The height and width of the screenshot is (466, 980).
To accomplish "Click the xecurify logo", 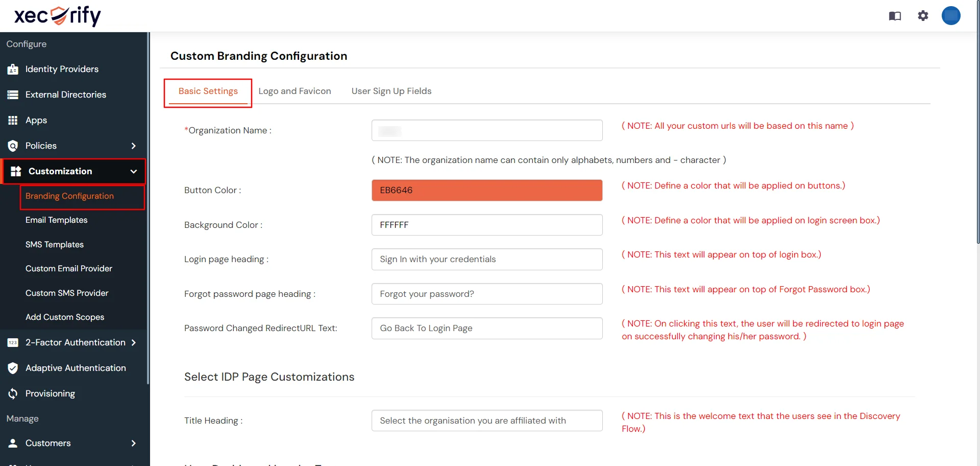I will coord(56,16).
